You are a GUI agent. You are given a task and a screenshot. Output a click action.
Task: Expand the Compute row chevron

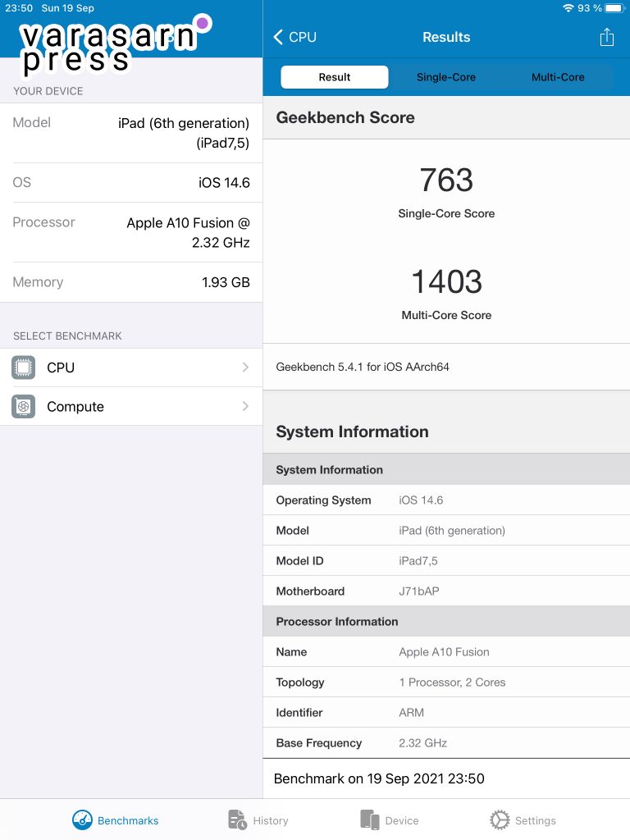[x=245, y=406]
